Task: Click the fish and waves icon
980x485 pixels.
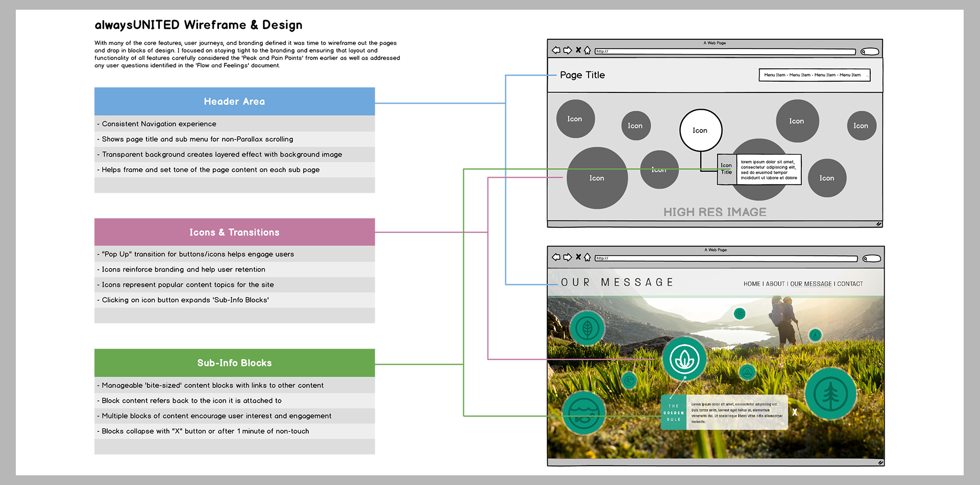Action: (x=583, y=413)
